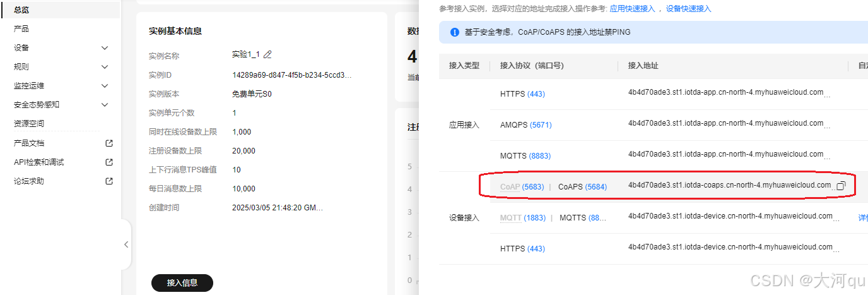This screenshot has height=295, width=868.
Task: Click the 1,000 online device limit value
Action: coord(242,132)
